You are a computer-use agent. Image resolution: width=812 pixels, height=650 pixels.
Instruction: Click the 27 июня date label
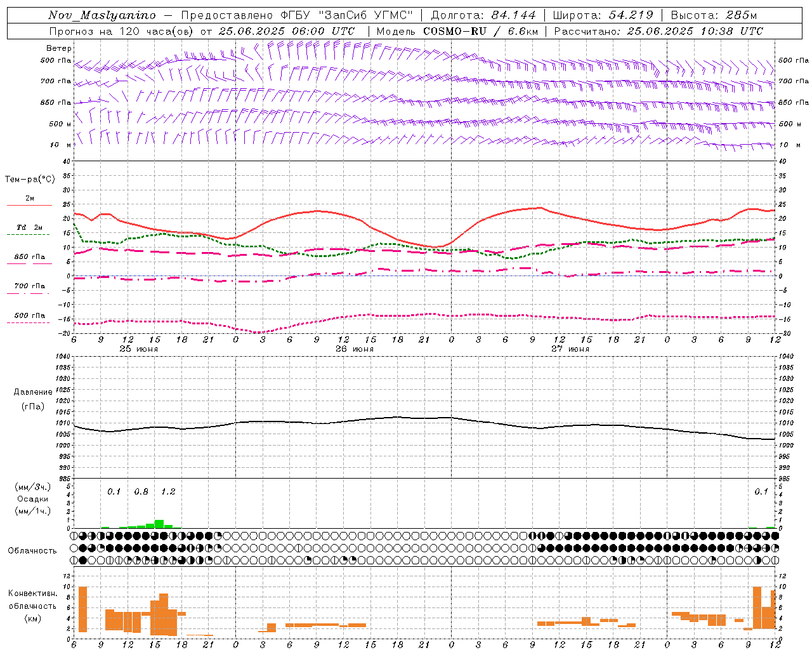[x=570, y=349]
